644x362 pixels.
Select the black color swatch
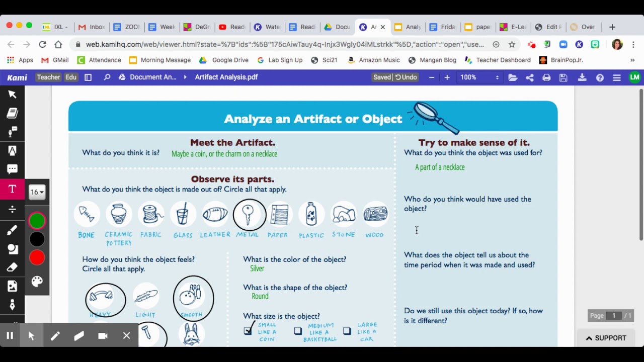pos(37,239)
